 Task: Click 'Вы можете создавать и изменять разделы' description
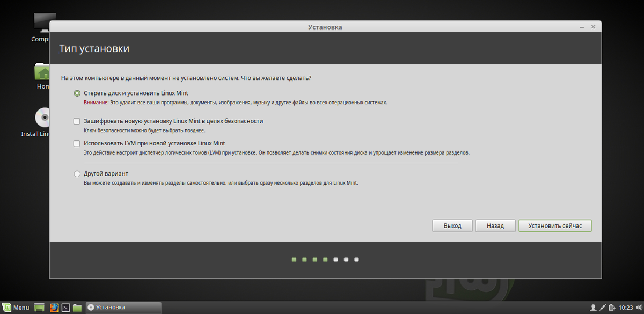click(x=221, y=183)
